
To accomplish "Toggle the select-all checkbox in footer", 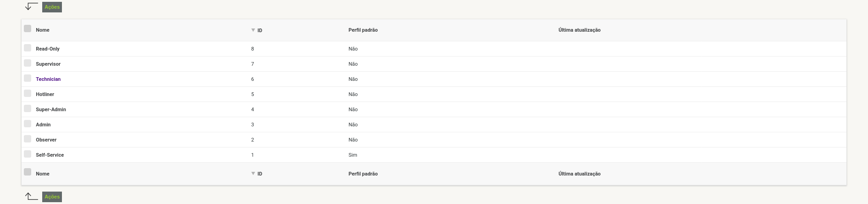I will coord(28,172).
